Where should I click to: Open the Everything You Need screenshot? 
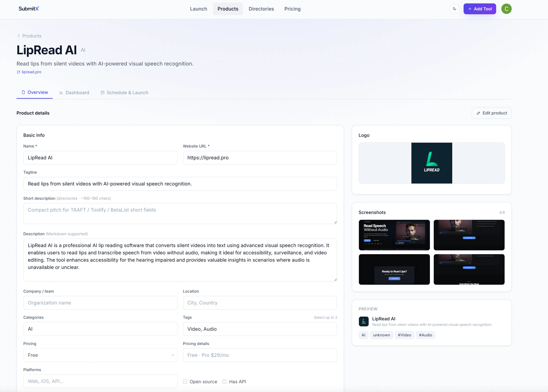[469, 269]
